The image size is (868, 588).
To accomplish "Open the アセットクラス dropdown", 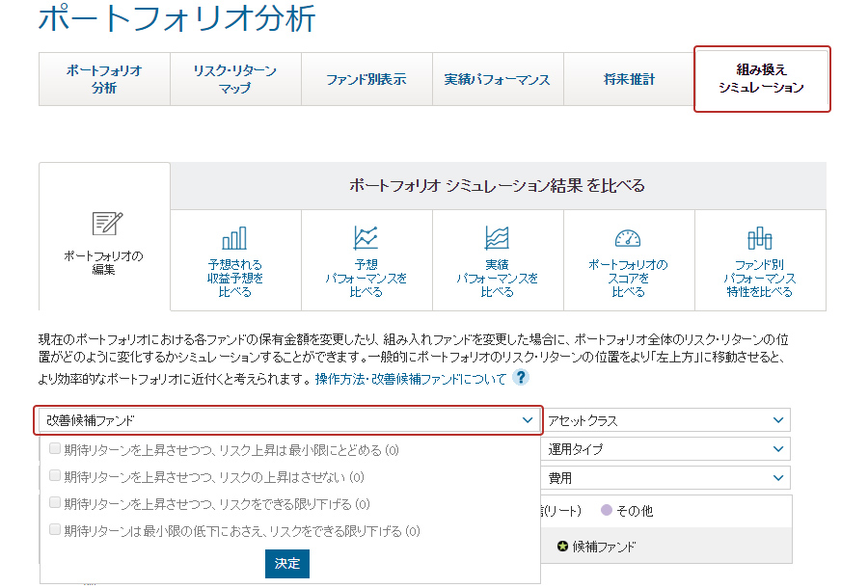I will 665,420.
